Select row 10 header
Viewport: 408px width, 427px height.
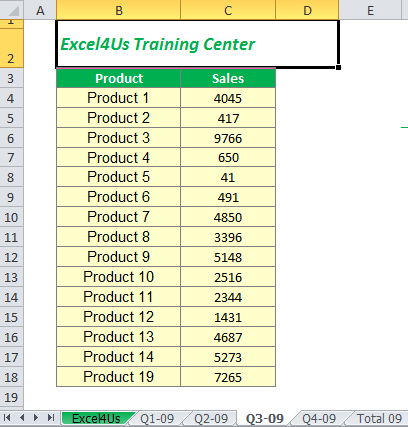11,217
